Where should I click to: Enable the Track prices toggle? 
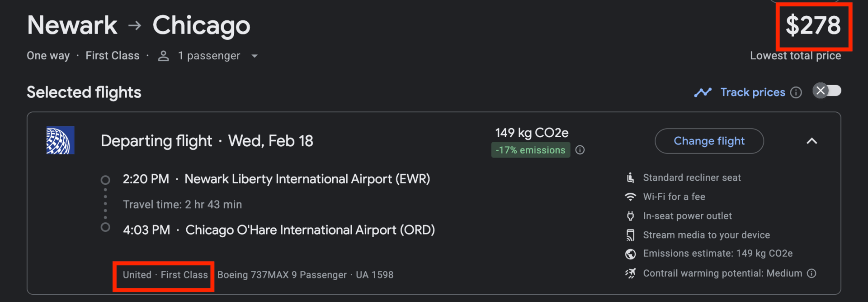click(x=827, y=91)
